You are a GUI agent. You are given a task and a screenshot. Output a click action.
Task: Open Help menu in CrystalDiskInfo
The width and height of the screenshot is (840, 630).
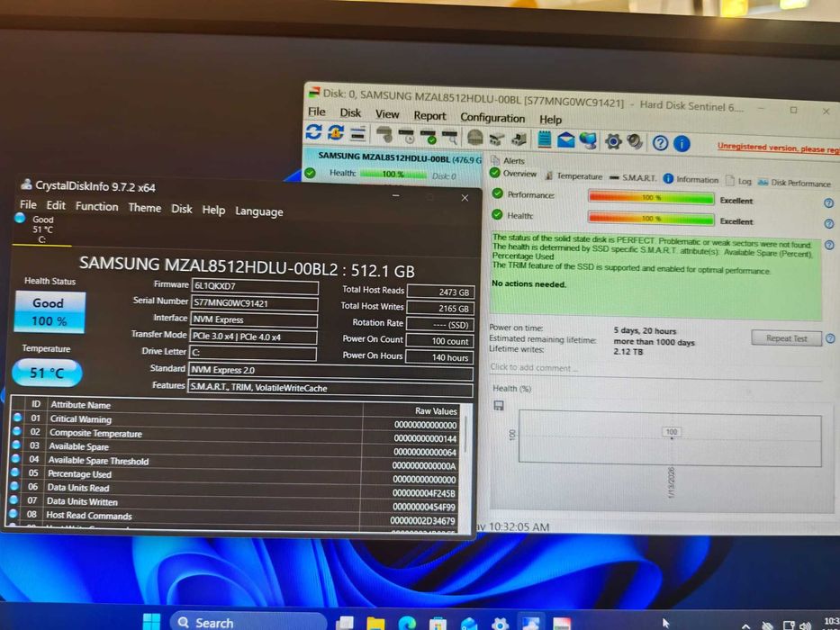tap(213, 210)
